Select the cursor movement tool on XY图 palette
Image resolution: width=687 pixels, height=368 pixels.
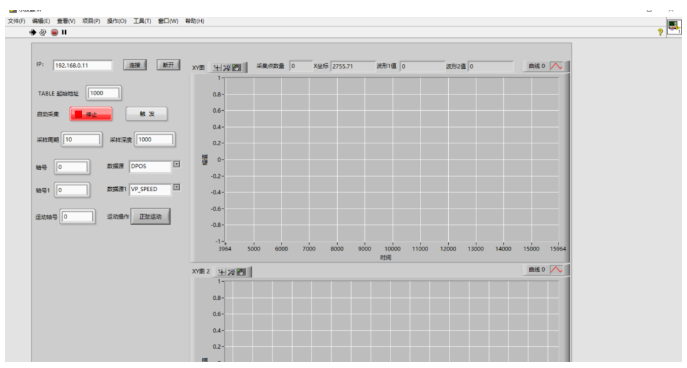(x=217, y=67)
